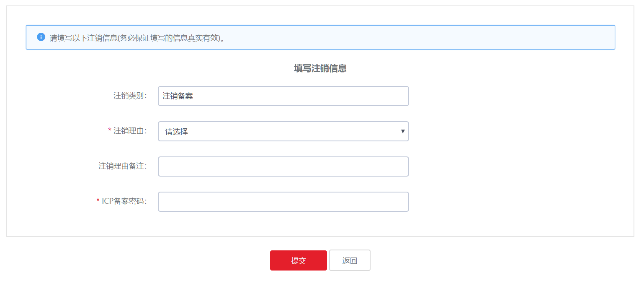644x281 pixels.
Task: Click the circular information symbol on the left
Action: [41, 37]
